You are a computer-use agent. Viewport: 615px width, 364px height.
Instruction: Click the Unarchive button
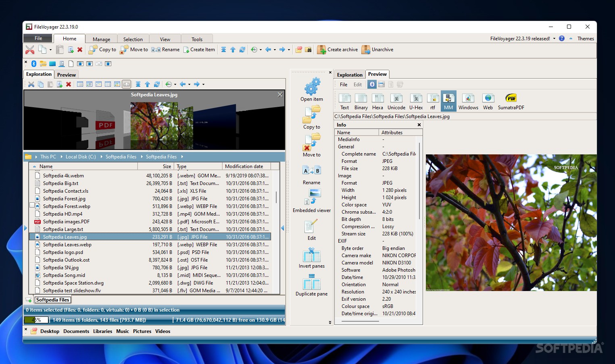tap(377, 50)
